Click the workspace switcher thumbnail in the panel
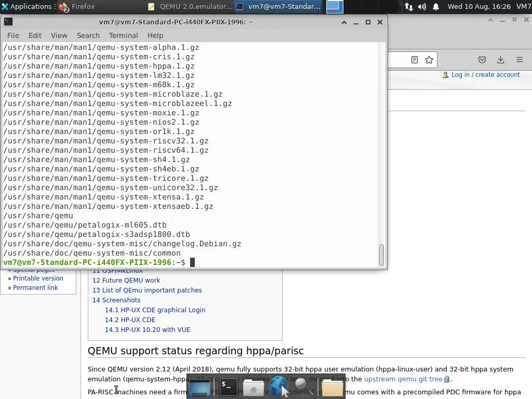Viewport: 532px width, 399px height. 334,6
